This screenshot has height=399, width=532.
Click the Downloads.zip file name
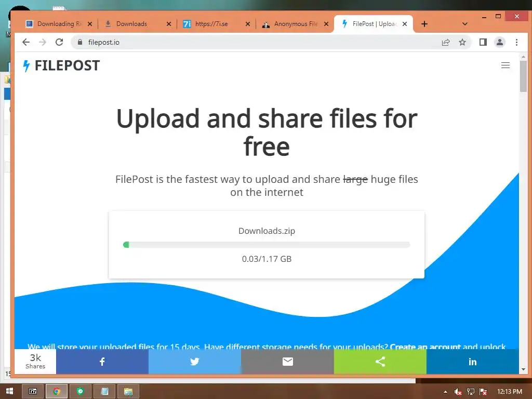[267, 231]
